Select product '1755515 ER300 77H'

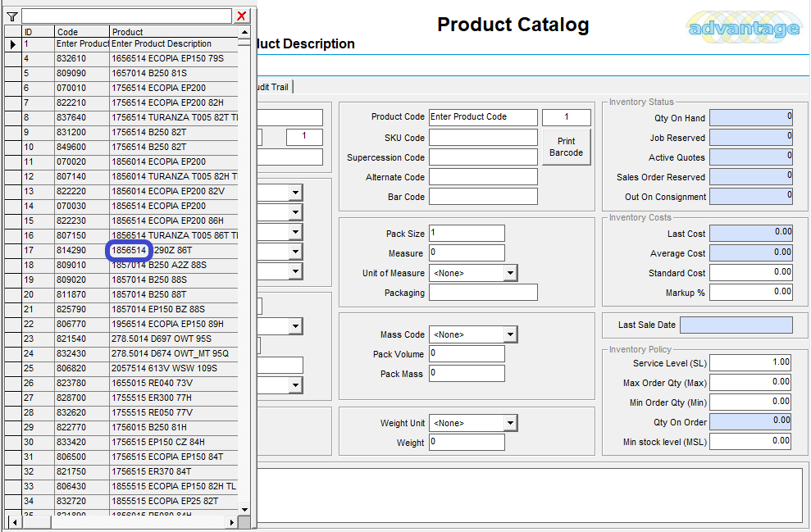click(174, 398)
